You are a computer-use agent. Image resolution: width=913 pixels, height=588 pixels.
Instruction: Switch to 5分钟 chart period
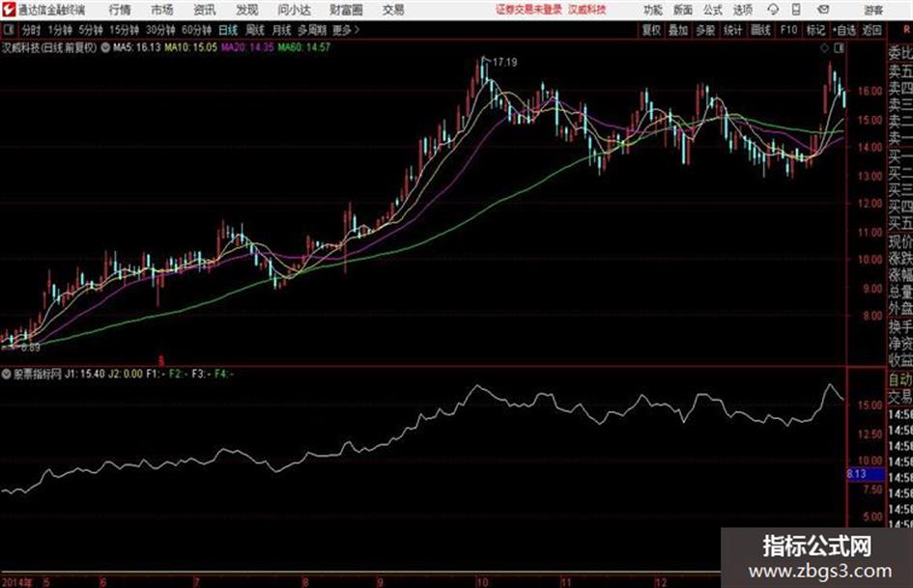click(91, 30)
